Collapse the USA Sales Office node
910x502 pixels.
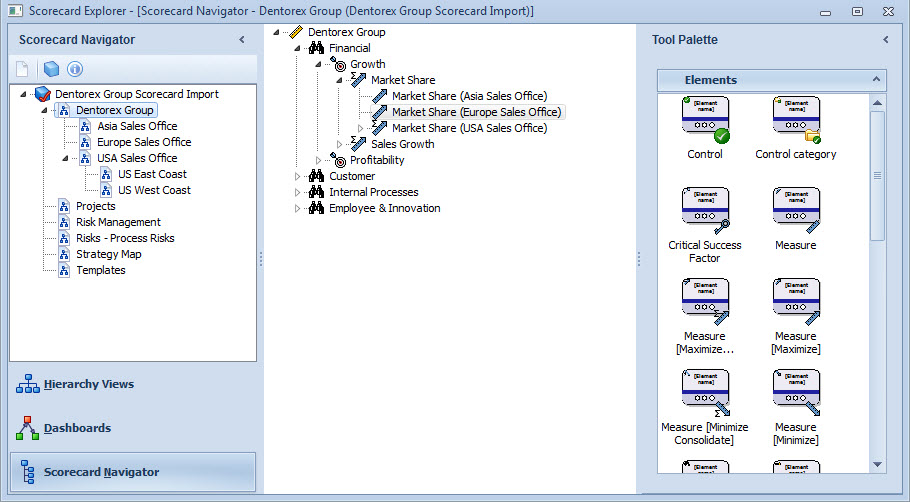coord(65,158)
